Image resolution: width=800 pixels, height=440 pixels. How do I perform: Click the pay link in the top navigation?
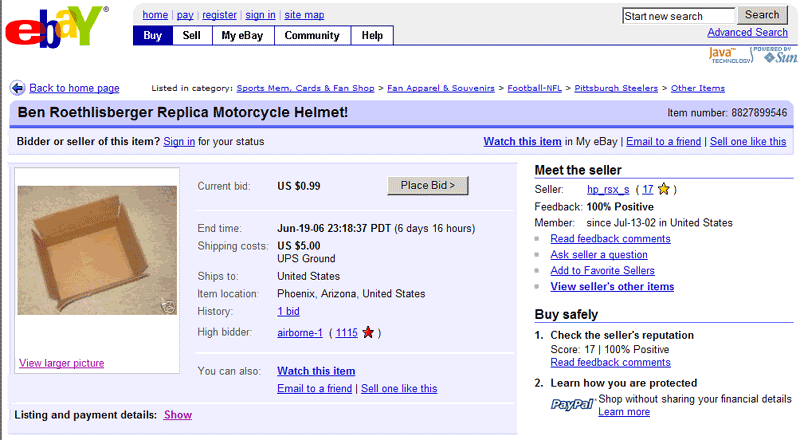pos(185,15)
